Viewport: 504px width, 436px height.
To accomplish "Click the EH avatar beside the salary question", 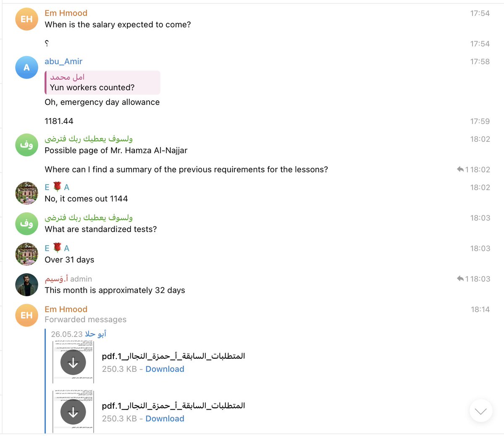I will (x=26, y=19).
